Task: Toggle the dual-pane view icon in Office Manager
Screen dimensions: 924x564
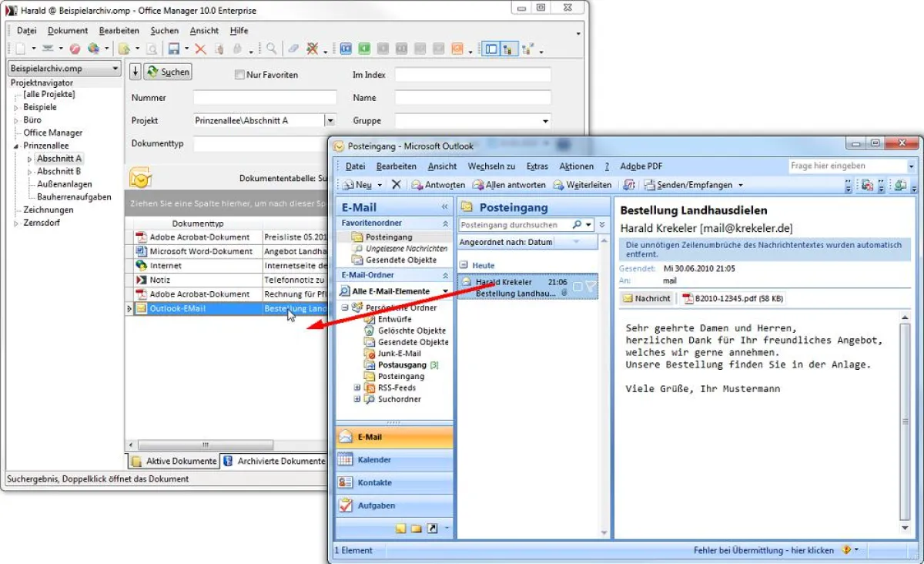Action: pos(492,48)
